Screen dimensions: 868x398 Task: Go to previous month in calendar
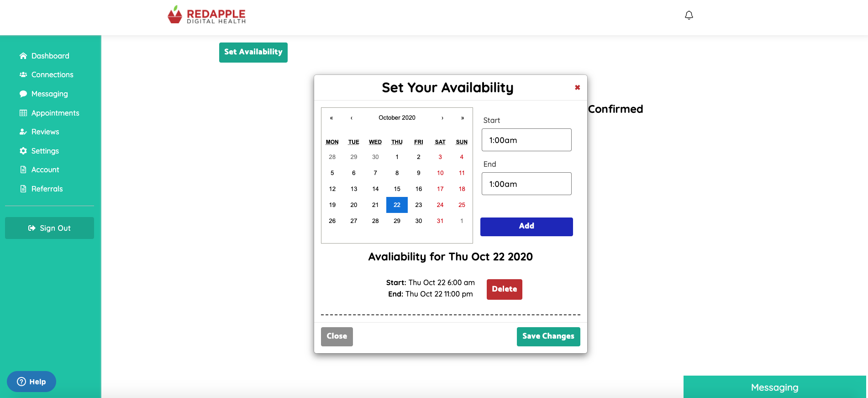coord(352,118)
